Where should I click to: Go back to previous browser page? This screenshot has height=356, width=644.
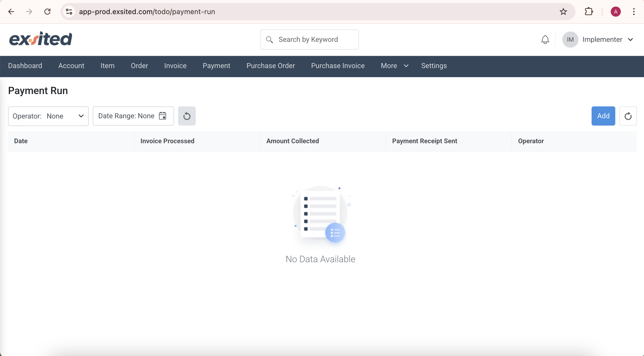(x=11, y=12)
